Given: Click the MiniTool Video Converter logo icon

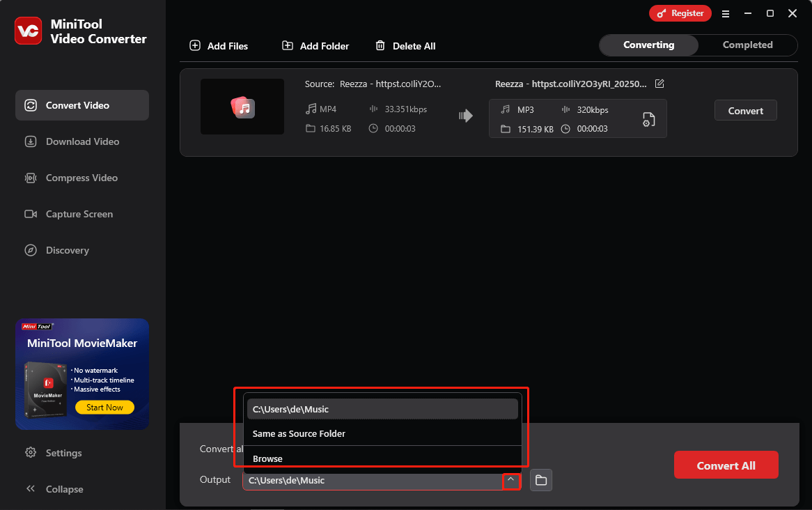Looking at the screenshot, I should (28, 31).
